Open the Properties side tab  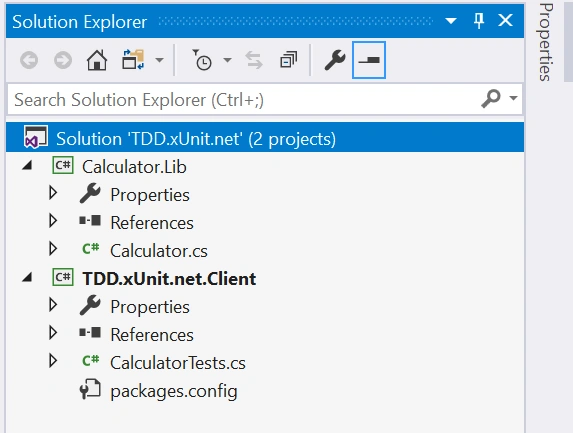pyautogui.click(x=545, y=42)
